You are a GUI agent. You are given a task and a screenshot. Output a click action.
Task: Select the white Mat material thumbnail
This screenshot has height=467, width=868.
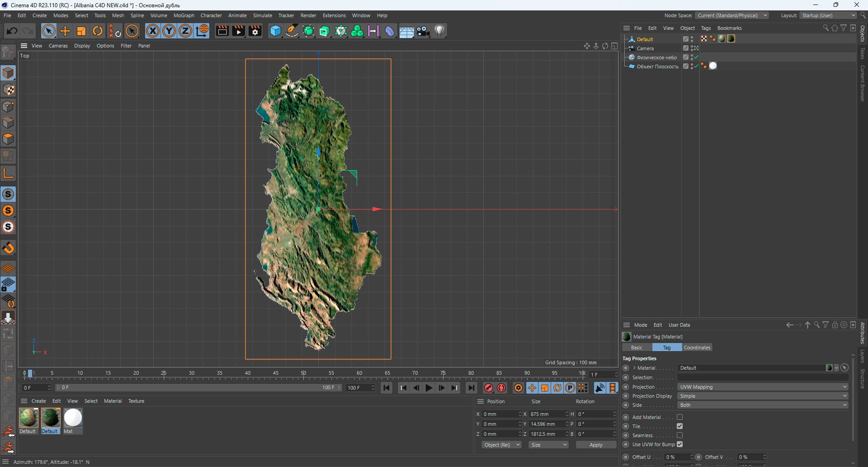point(73,418)
